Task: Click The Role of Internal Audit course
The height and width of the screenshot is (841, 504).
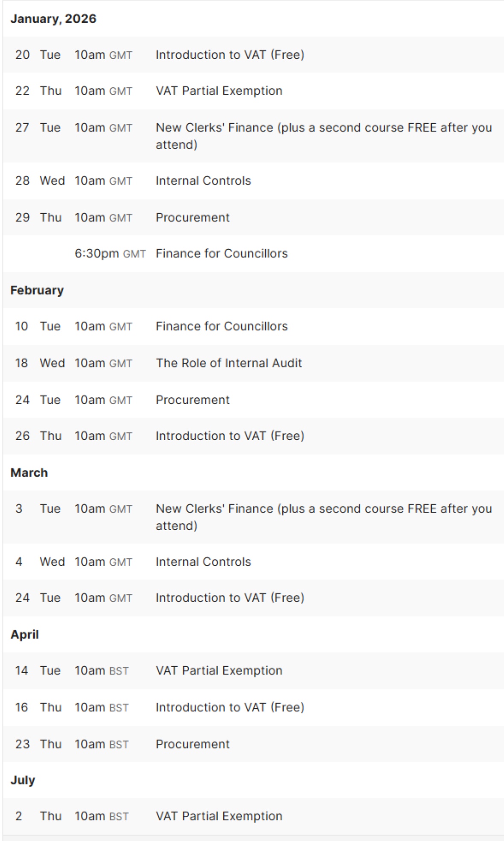Action: (228, 363)
